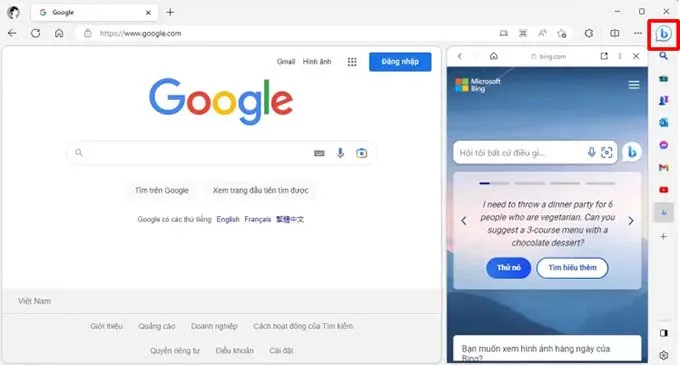Open Hình ảnh images link
Viewport: 680px width, 365px height.
point(317,62)
